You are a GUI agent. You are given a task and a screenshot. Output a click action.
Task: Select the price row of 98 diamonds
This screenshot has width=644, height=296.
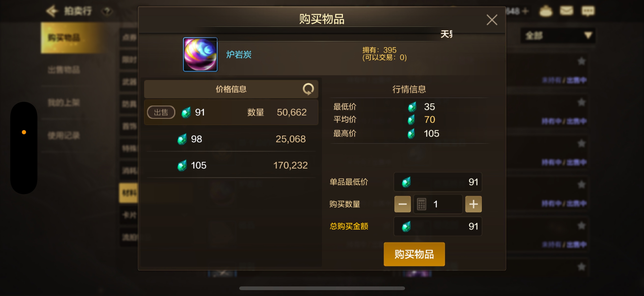click(231, 139)
